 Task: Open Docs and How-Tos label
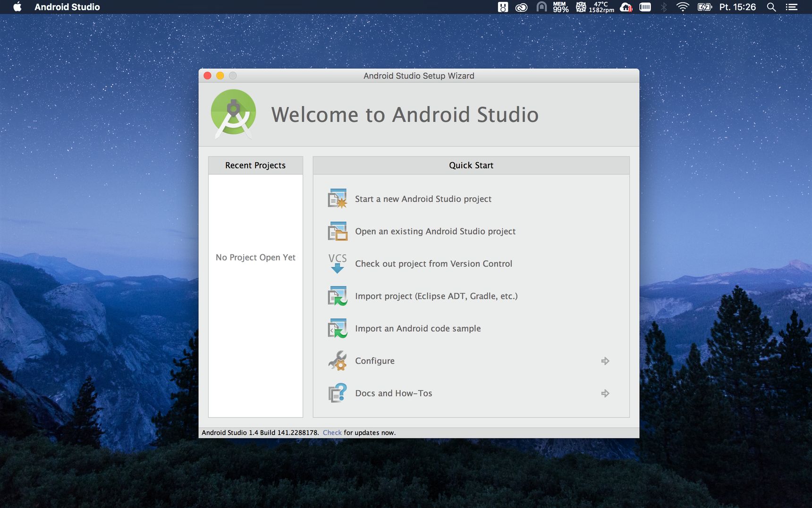tap(394, 393)
